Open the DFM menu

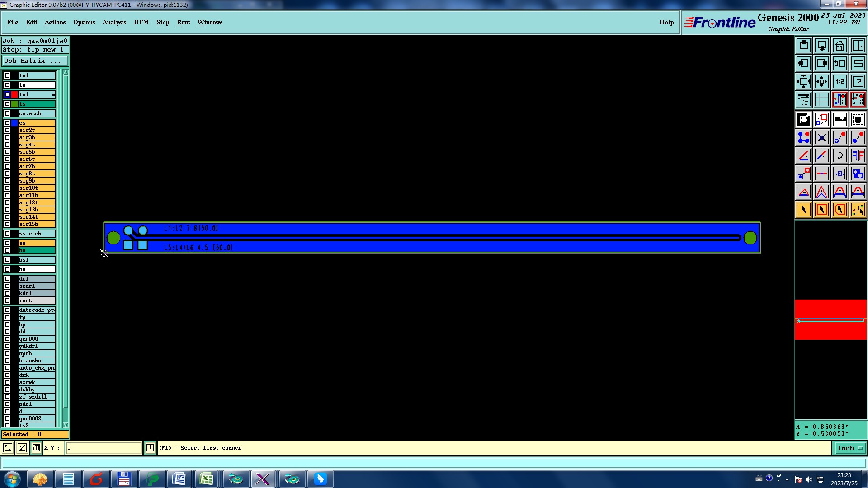click(x=141, y=22)
